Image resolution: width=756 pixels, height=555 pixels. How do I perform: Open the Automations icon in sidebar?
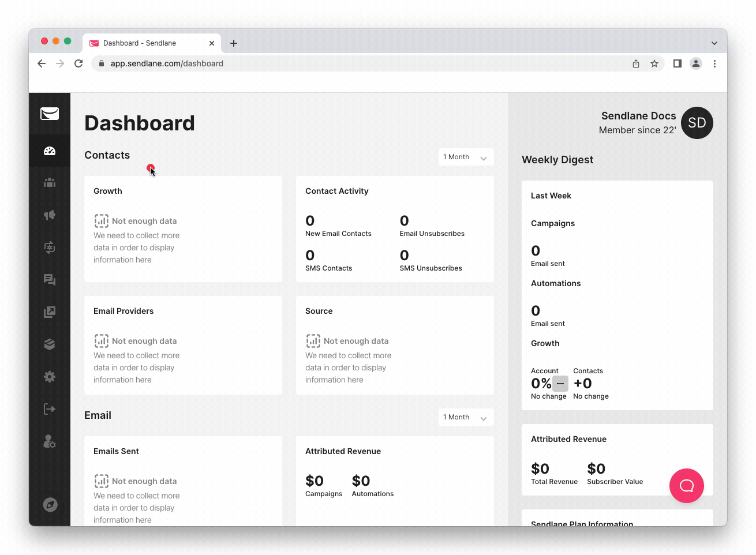coord(50,247)
